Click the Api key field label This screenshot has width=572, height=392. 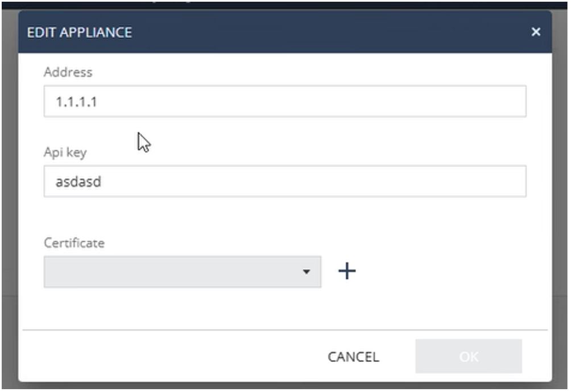point(65,152)
